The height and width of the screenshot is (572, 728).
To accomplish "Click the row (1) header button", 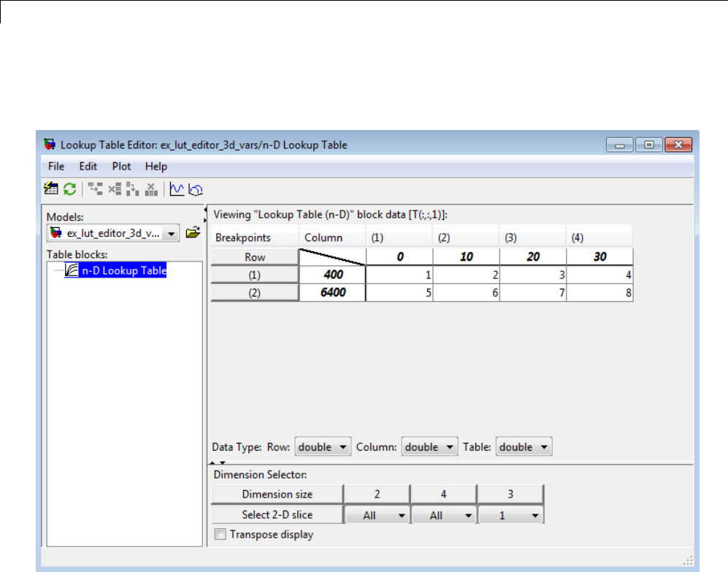I will click(x=255, y=275).
